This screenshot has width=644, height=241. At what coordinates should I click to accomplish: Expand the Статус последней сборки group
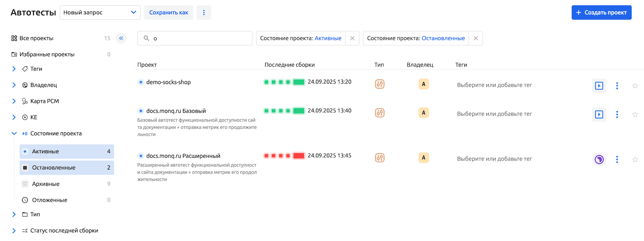(x=14, y=231)
